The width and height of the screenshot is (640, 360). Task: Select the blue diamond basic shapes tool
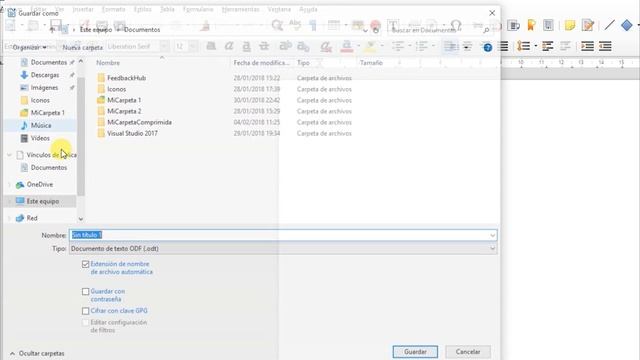[627, 25]
